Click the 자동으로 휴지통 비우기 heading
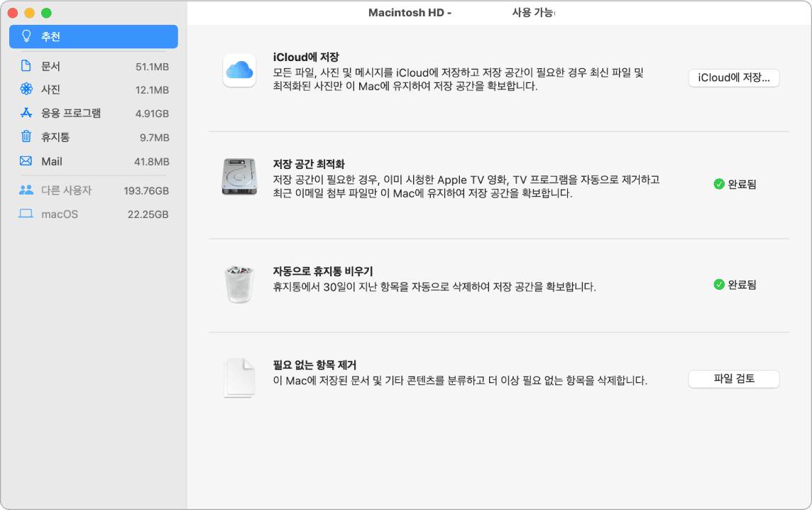This screenshot has width=812, height=510. 323,271
